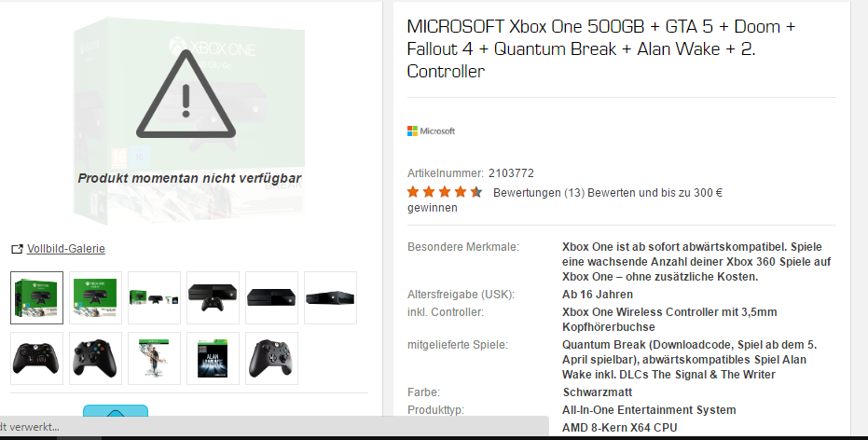Click 'Bewerten und bis zu 300 € gewinnen'
Screen dimensions: 868x440
[x=565, y=199]
